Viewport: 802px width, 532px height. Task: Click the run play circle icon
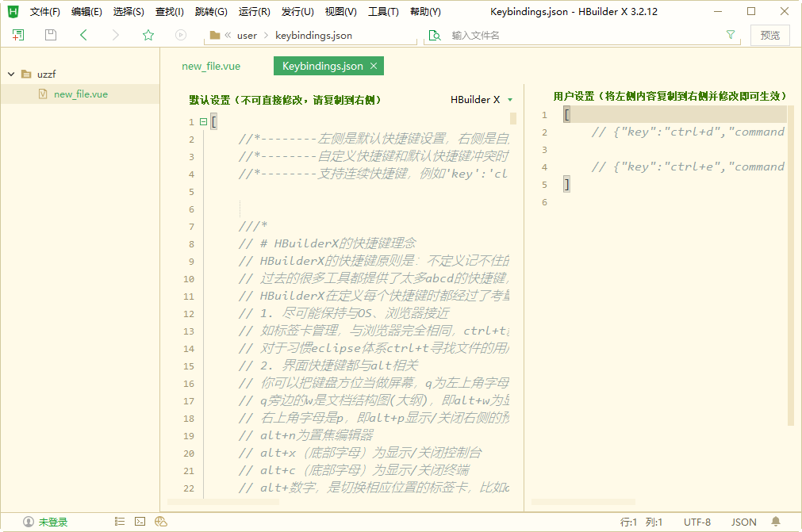[x=181, y=35]
